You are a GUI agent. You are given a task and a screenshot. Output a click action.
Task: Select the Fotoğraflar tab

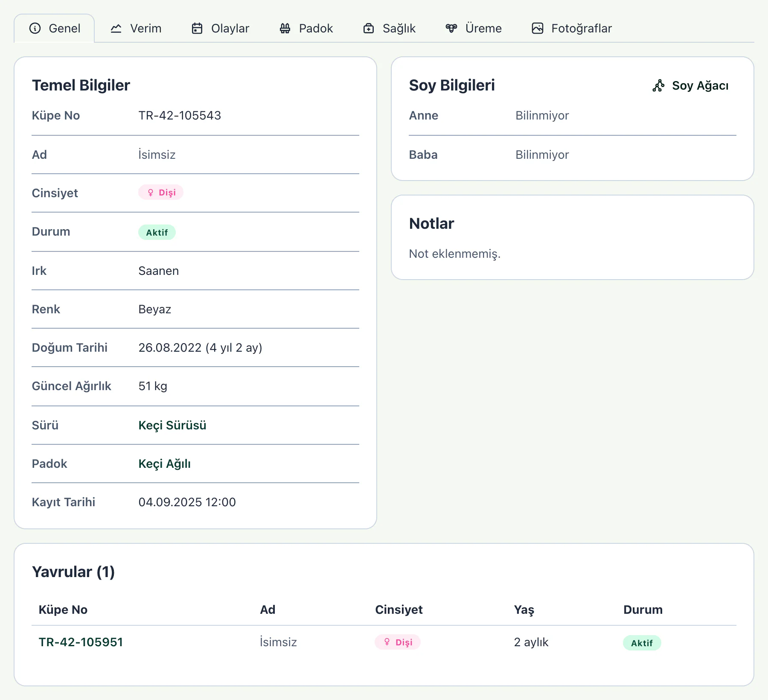tap(572, 28)
